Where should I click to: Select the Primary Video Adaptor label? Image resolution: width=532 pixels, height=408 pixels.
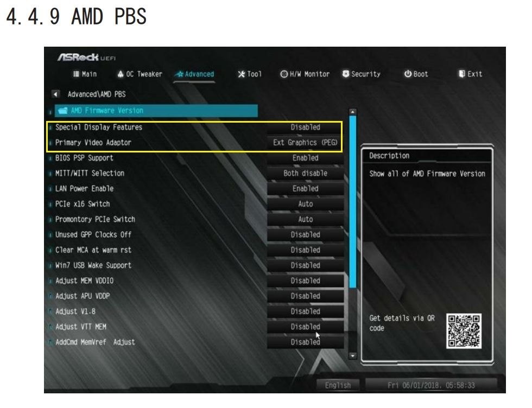(93, 143)
